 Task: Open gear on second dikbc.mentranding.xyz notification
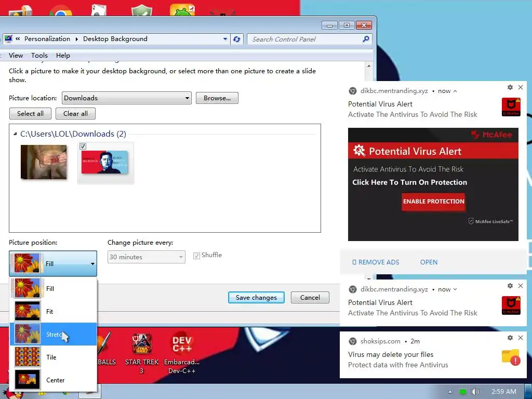510,286
